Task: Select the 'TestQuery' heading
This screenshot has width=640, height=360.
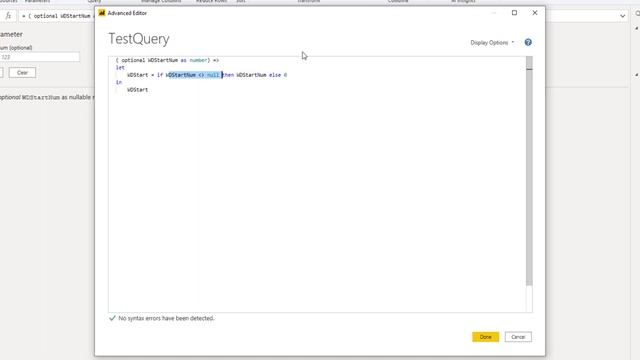Action: pyautogui.click(x=139, y=39)
